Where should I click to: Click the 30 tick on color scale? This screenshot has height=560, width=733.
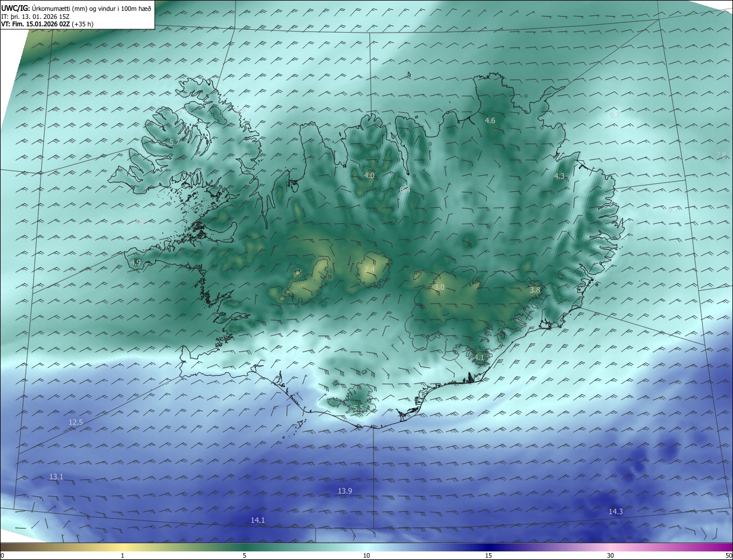pyautogui.click(x=610, y=555)
